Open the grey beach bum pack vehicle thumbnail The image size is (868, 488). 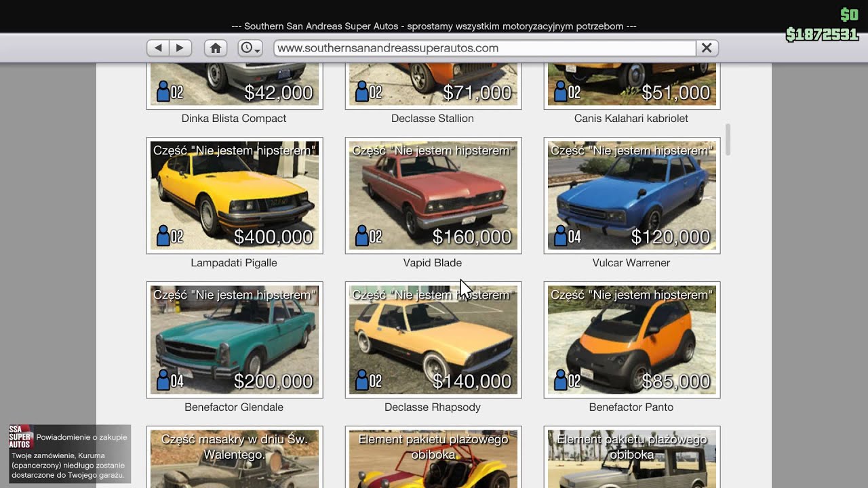point(632,457)
